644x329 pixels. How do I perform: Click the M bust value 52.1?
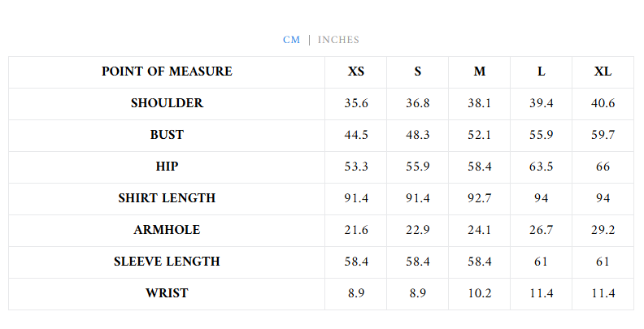[480, 135]
